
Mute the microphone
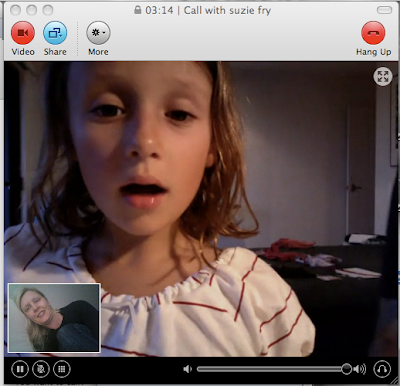point(41,369)
